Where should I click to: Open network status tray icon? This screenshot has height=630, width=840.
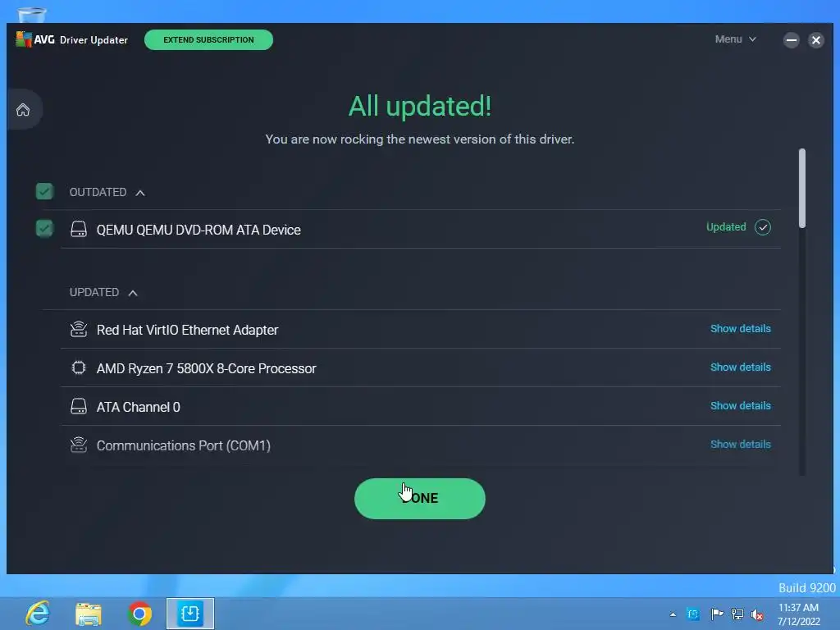(x=737, y=614)
